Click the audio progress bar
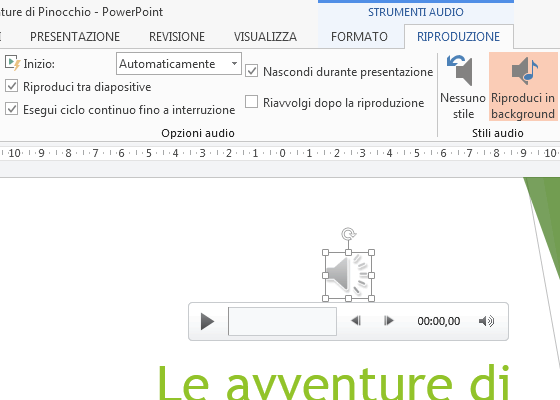 point(282,321)
